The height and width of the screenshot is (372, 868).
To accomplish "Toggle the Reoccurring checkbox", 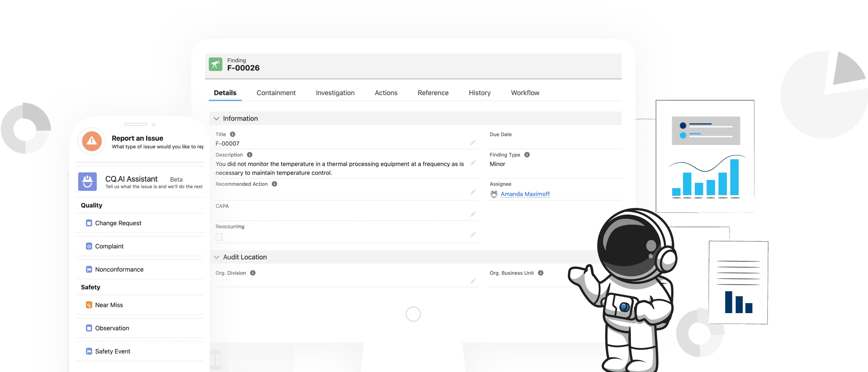I will (x=219, y=237).
